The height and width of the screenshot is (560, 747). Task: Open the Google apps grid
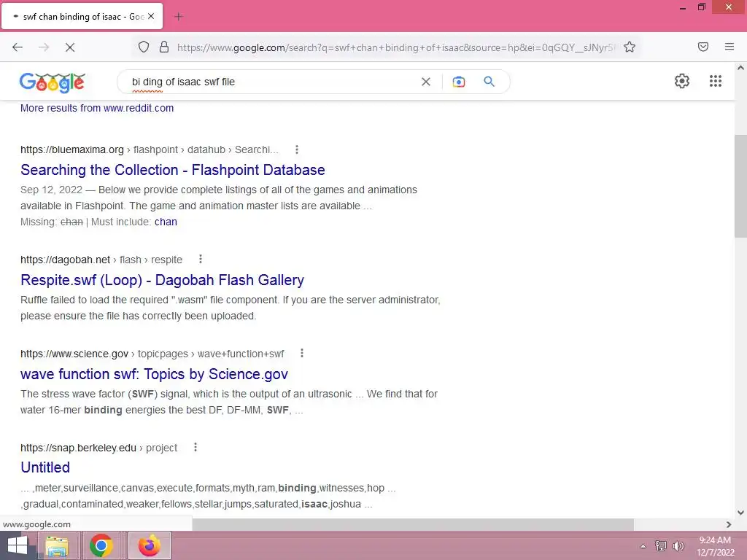(x=716, y=81)
